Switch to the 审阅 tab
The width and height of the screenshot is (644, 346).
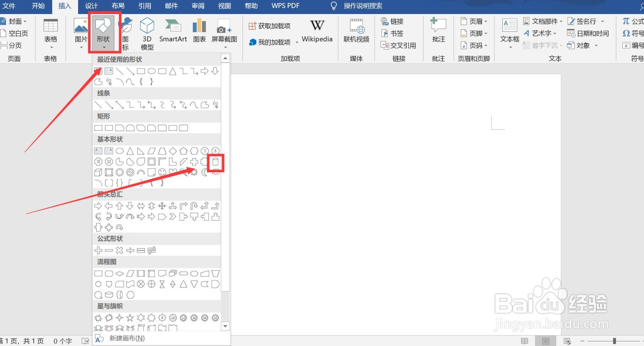(198, 6)
